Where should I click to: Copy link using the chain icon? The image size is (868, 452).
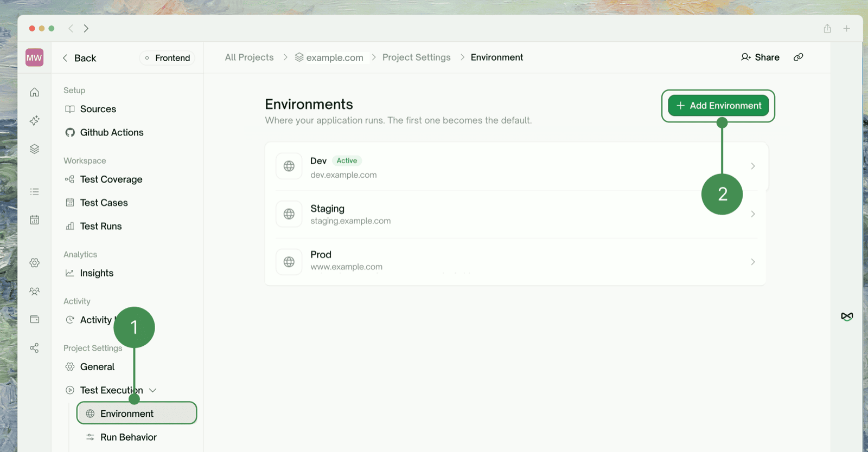(x=798, y=57)
